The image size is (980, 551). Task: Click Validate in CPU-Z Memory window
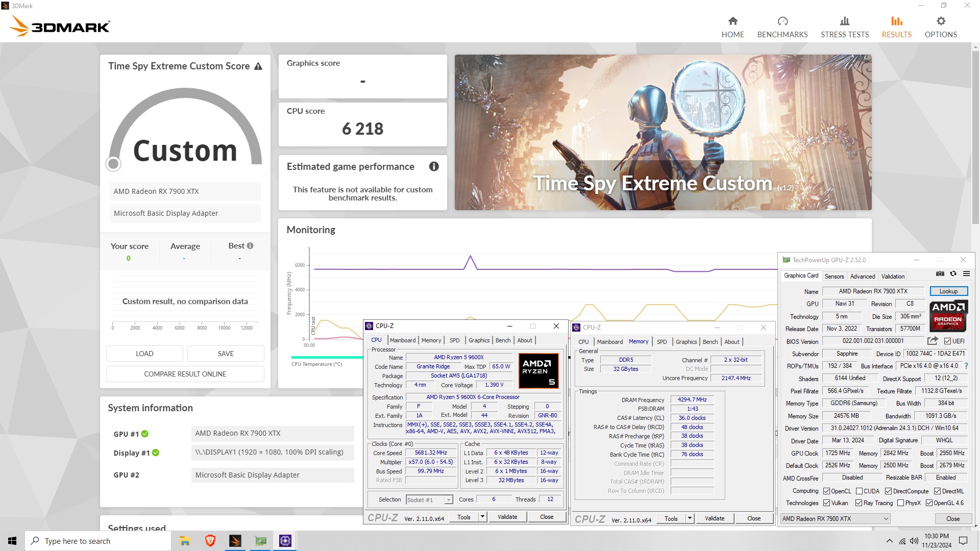pos(715,518)
